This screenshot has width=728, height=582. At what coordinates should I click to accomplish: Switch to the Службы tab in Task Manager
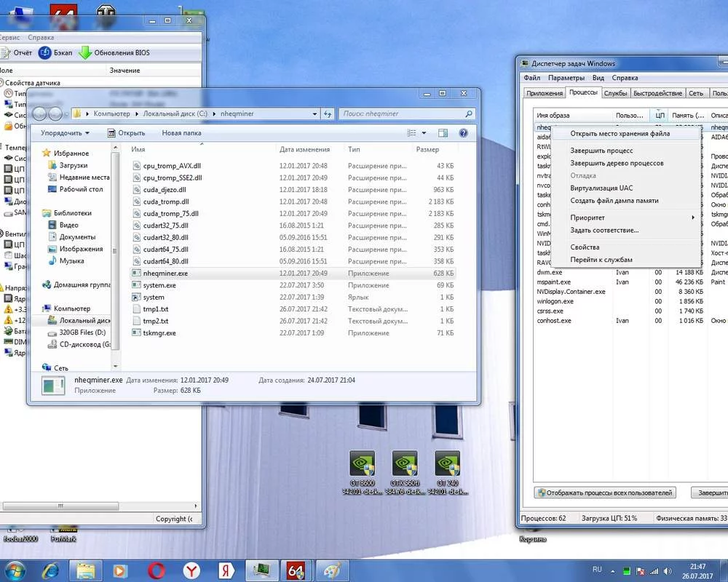[616, 93]
